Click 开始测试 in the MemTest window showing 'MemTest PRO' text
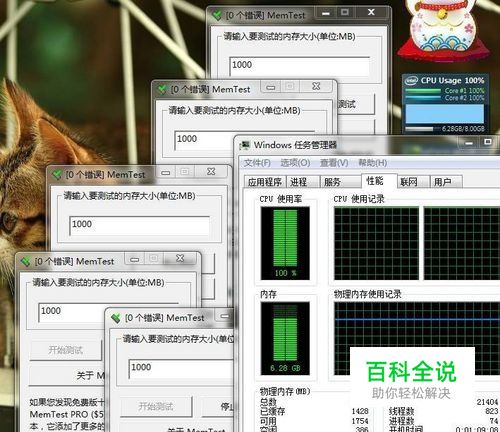The height and width of the screenshot is (432, 500). [x=65, y=350]
